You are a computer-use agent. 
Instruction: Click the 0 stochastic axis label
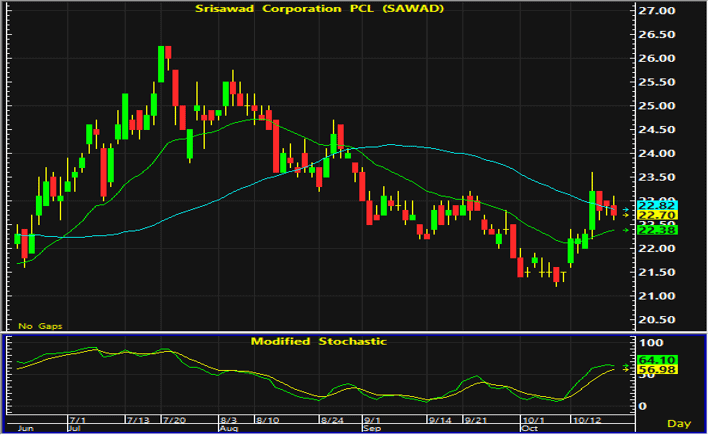(642, 406)
